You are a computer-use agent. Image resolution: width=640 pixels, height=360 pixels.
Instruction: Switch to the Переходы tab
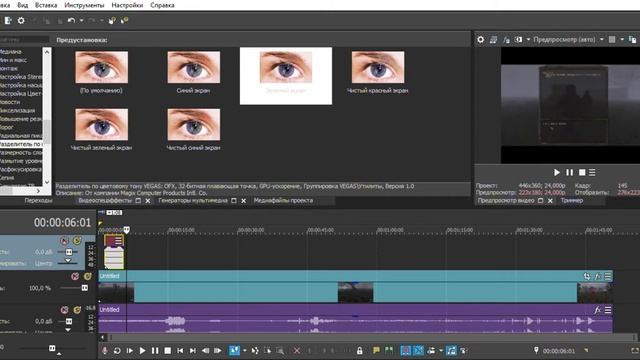click(38, 200)
